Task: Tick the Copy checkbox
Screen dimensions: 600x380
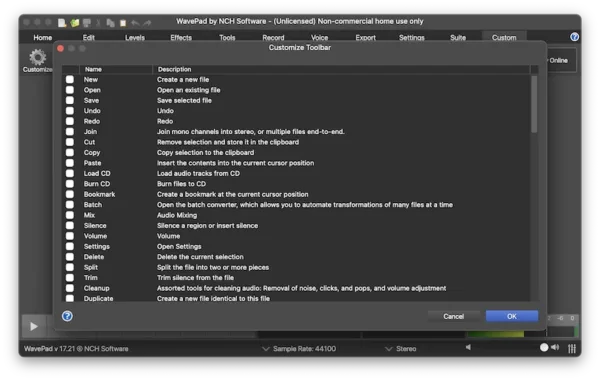Action: (70, 152)
